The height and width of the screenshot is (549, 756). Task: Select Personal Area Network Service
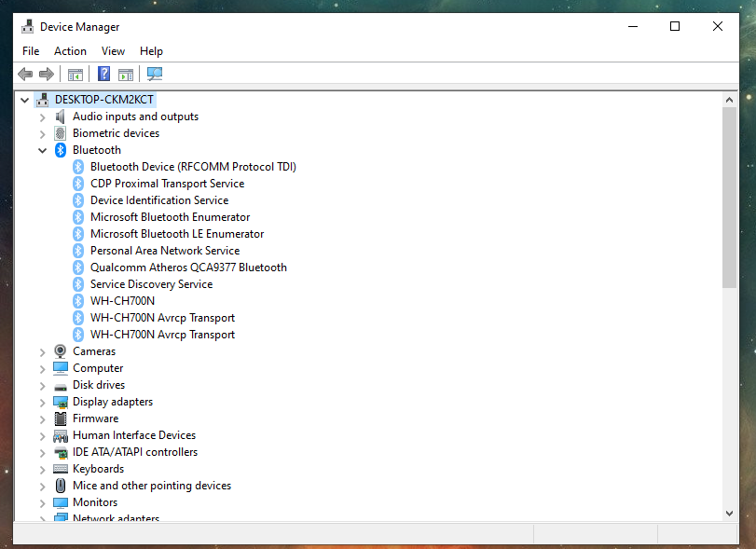click(165, 251)
